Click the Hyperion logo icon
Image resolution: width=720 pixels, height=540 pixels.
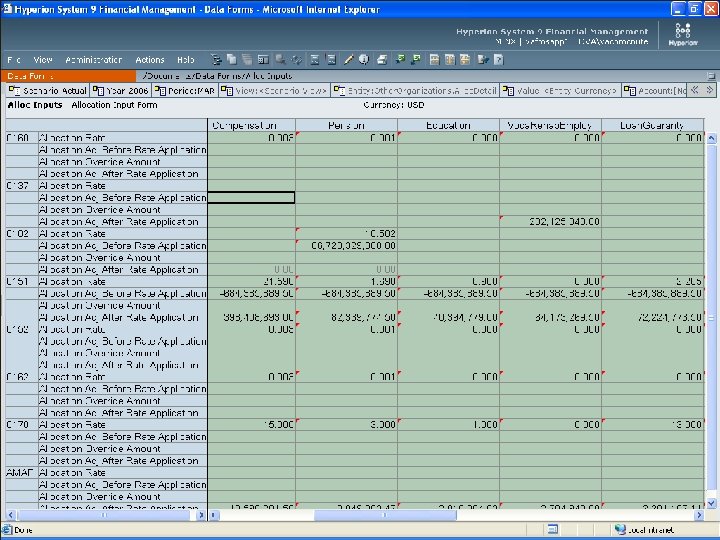click(683, 34)
